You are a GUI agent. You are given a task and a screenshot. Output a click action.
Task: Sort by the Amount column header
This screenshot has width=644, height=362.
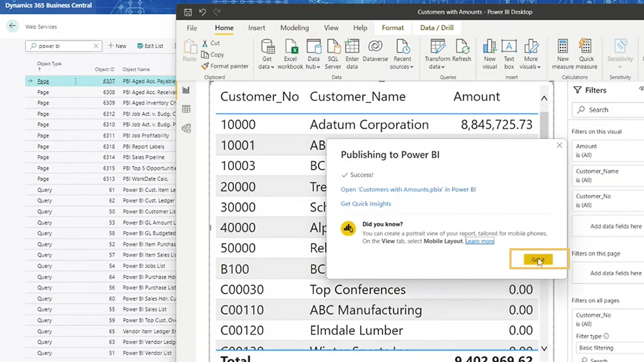click(x=476, y=97)
